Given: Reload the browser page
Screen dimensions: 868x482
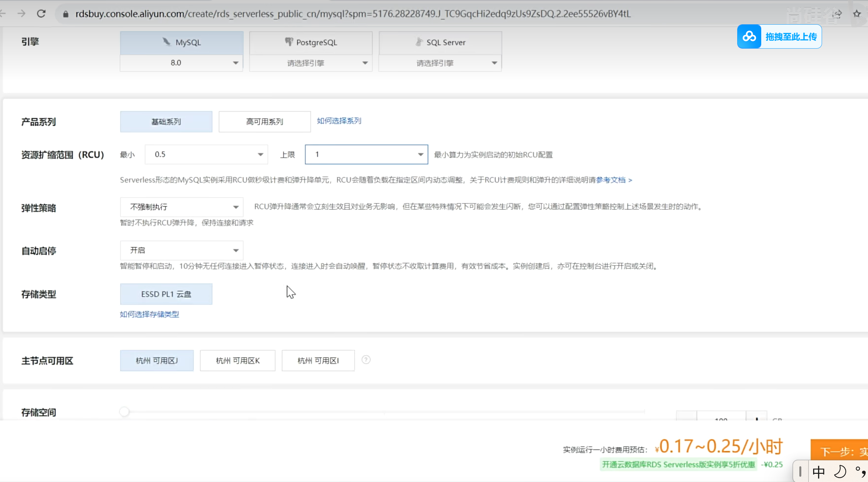Looking at the screenshot, I should pyautogui.click(x=41, y=14).
